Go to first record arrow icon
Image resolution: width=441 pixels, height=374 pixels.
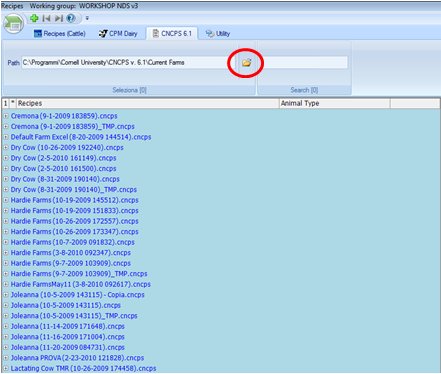tap(46, 18)
